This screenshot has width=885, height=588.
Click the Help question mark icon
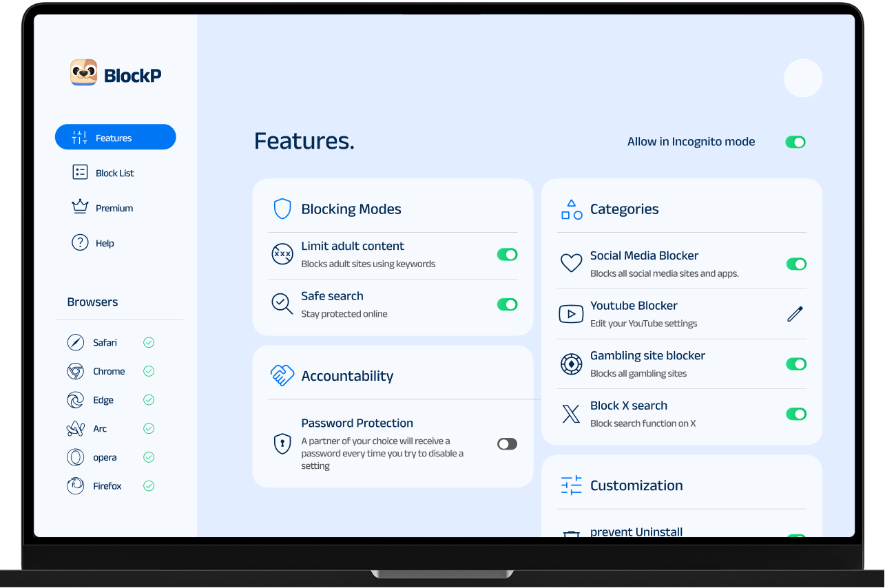coord(80,242)
